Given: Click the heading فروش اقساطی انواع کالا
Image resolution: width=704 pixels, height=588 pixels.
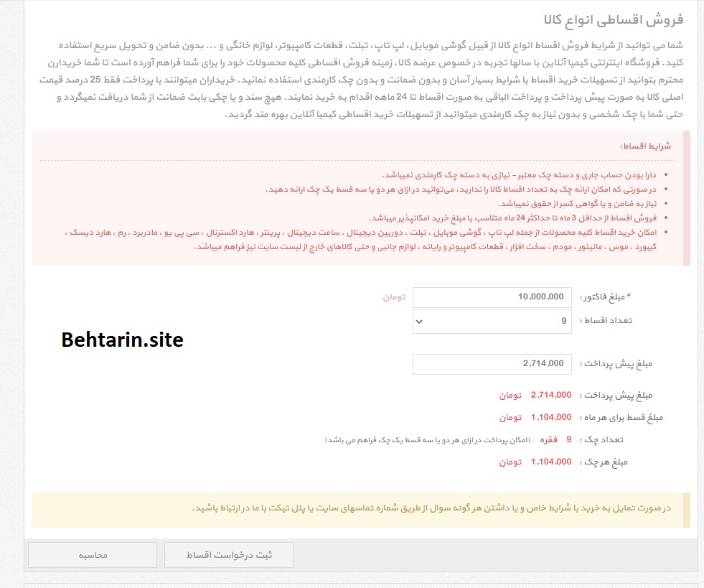Looking at the screenshot, I should click(x=614, y=20).
